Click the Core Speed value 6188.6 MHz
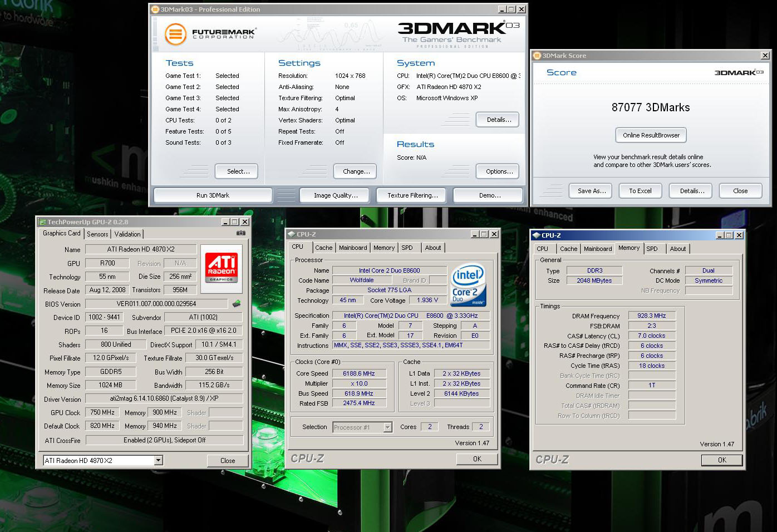Viewport: 777px width, 532px height. 359,373
